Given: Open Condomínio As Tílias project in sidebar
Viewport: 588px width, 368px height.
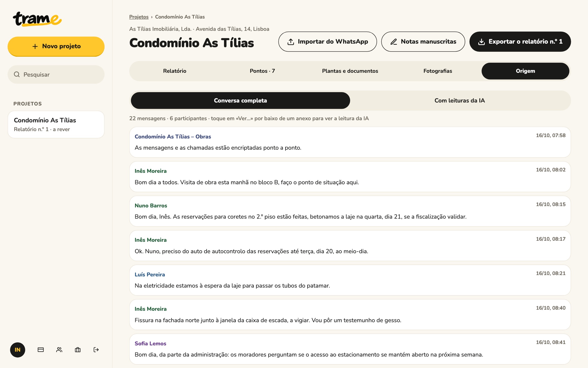Looking at the screenshot, I should (56, 125).
